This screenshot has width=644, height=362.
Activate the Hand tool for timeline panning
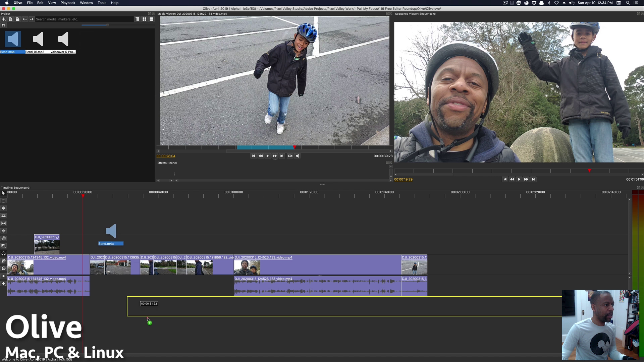(4, 238)
